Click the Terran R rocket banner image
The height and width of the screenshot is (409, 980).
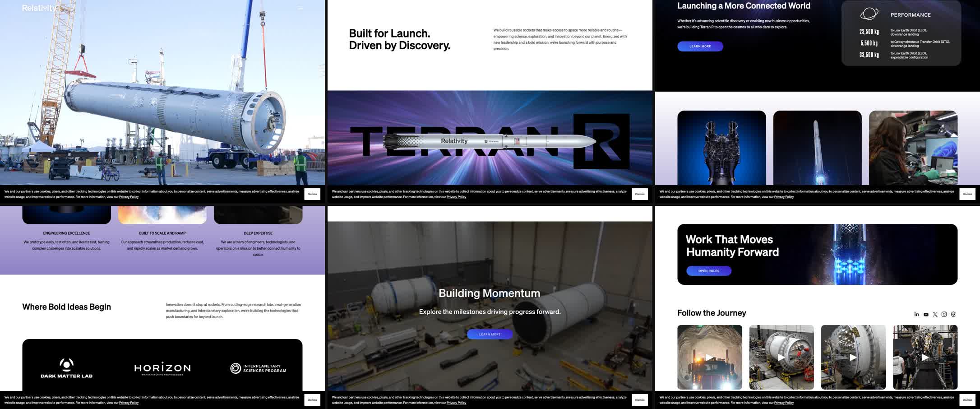pos(490,138)
